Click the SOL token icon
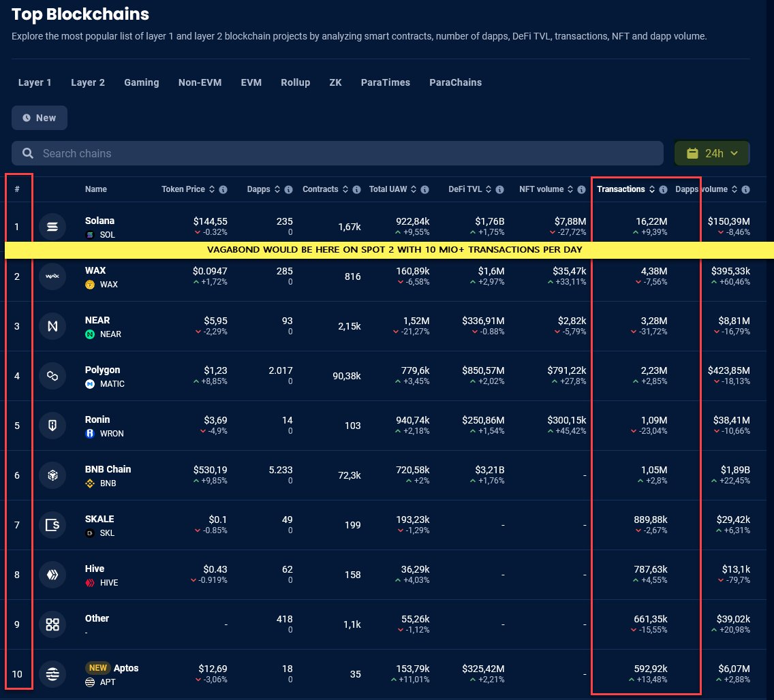Image resolution: width=774 pixels, height=700 pixels. tap(90, 235)
